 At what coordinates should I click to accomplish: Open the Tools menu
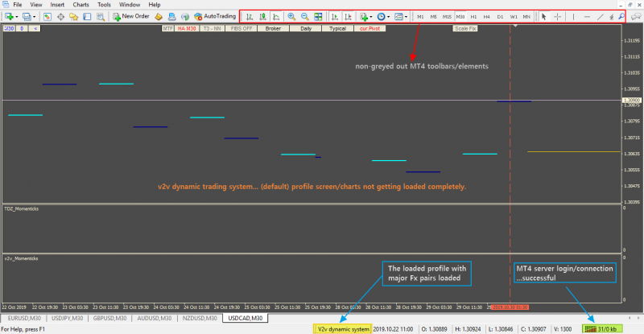coord(104,5)
